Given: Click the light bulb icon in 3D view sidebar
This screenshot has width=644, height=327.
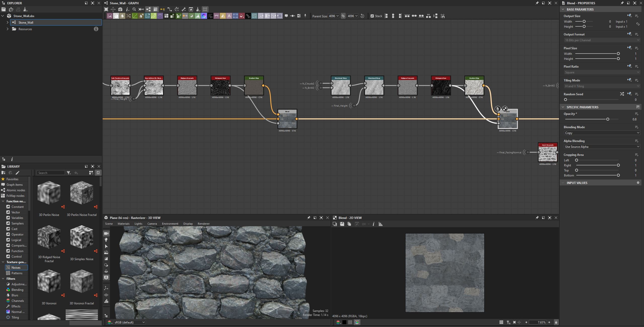Looking at the screenshot, I should click(x=106, y=240).
